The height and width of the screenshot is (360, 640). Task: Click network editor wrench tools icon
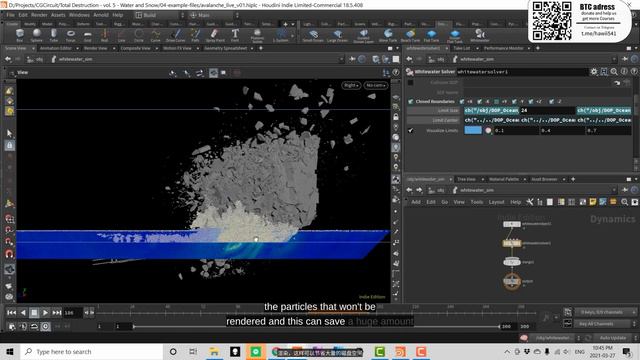coord(530,202)
